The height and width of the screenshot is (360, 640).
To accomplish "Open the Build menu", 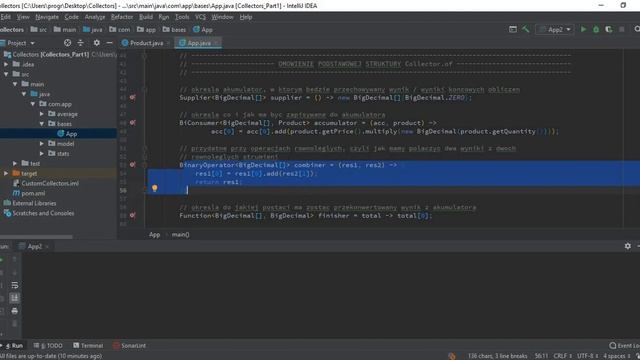I will [x=146, y=17].
